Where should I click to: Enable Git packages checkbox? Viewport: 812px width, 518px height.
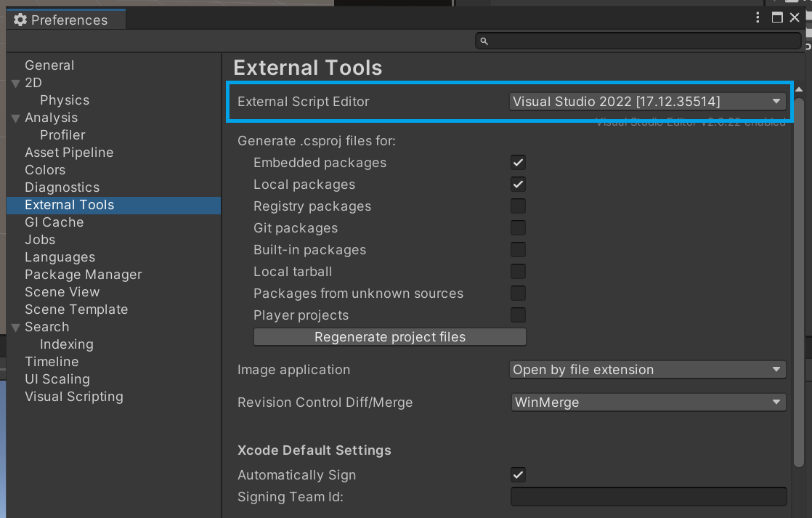[x=518, y=228]
